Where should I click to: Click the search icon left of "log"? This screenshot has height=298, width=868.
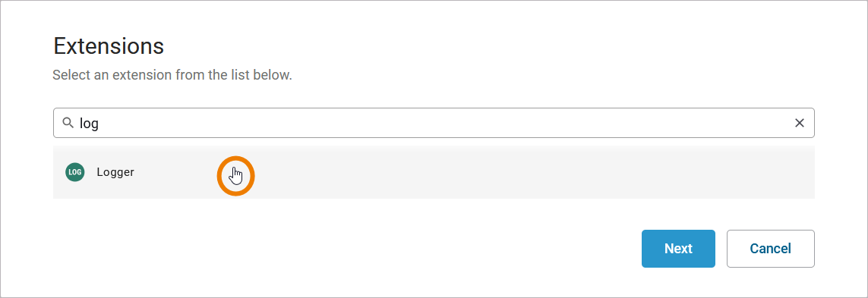(68, 123)
